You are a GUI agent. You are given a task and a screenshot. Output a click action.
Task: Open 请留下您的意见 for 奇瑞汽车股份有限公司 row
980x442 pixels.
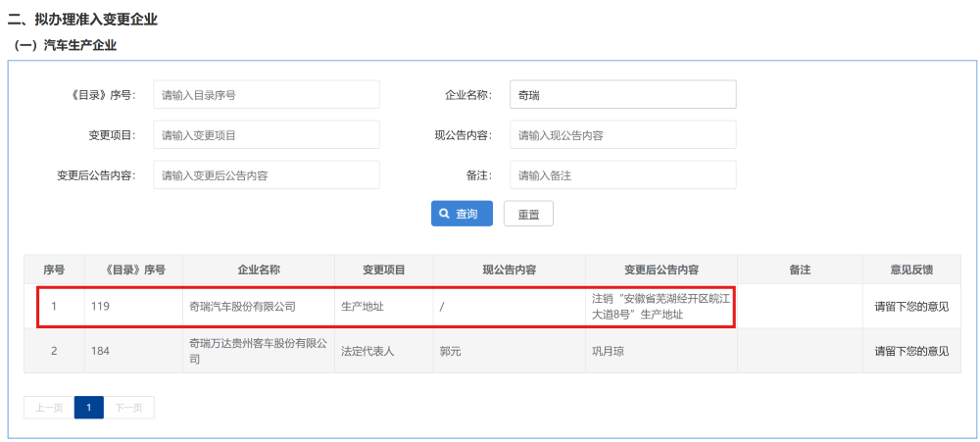pyautogui.click(x=911, y=307)
